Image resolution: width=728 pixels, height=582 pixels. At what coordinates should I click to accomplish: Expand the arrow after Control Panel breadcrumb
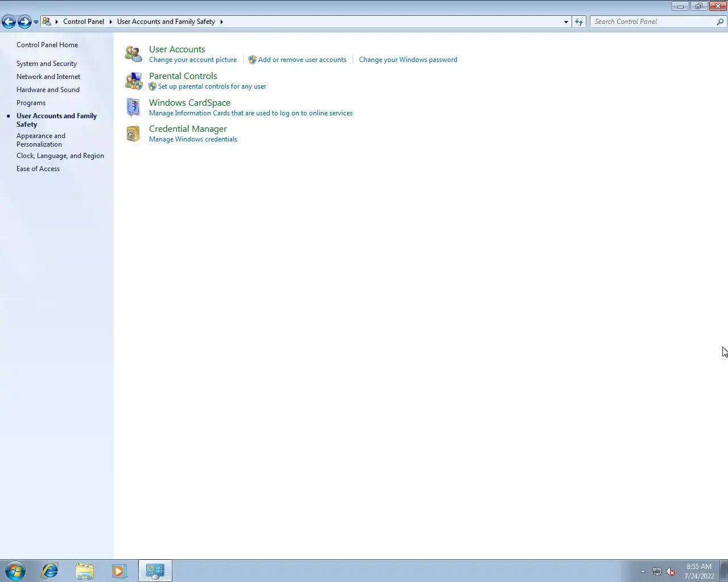[x=110, y=22]
